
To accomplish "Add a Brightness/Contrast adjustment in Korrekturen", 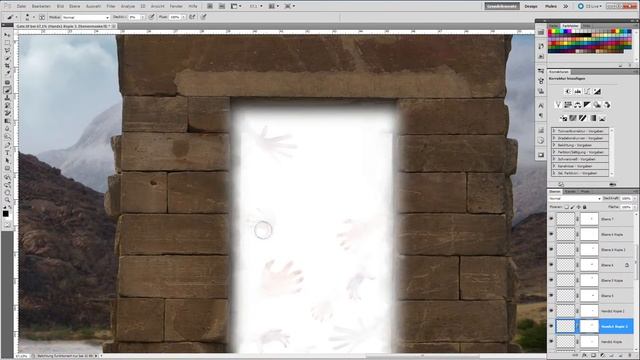I will (567, 91).
